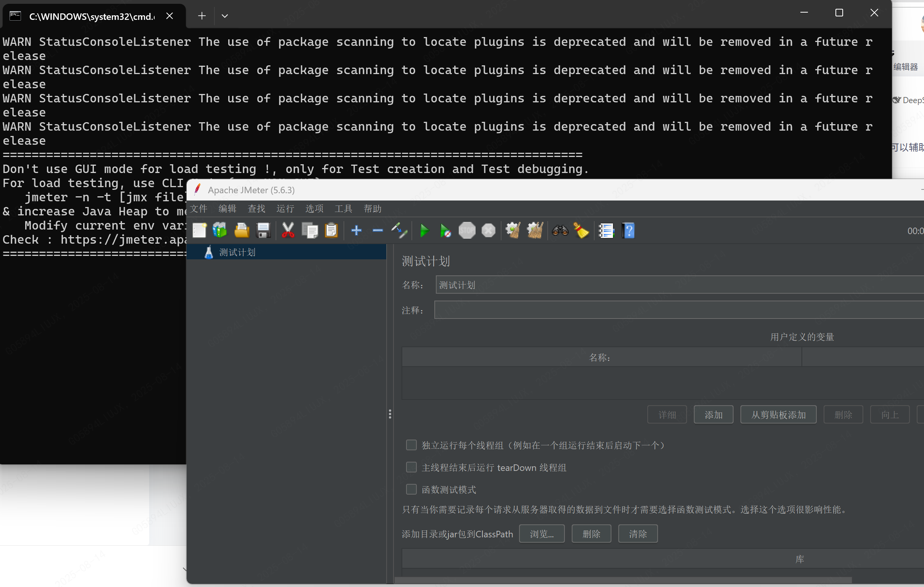Image resolution: width=924 pixels, height=587 pixels.
Task: Clear all results with the double broom icon
Action: point(535,230)
